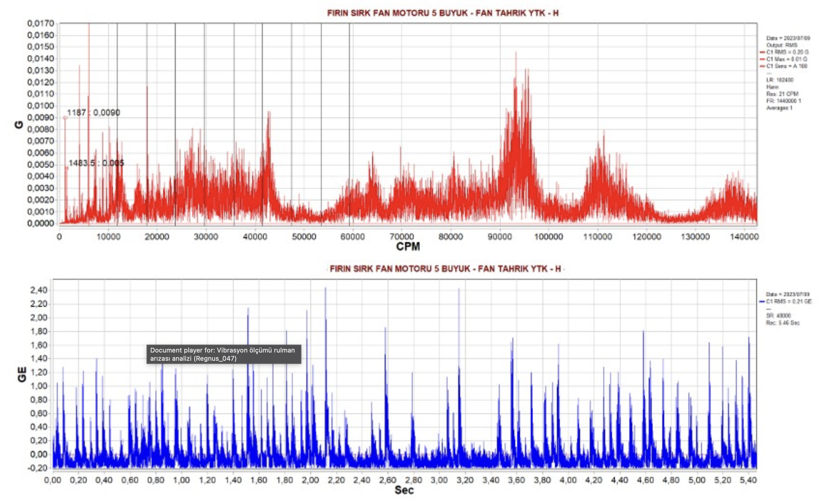Click the '2,40' tick on the GE axis
The image size is (831, 504).
[x=39, y=290]
